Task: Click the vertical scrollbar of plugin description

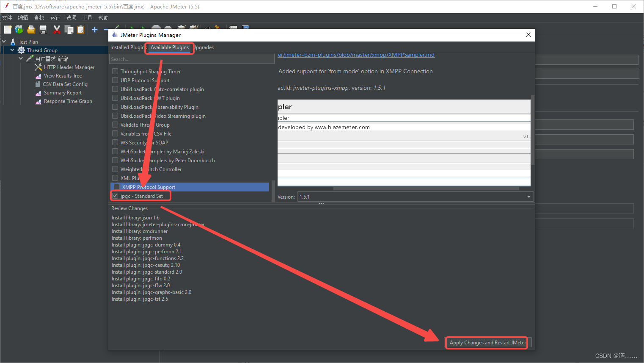Action: click(533, 130)
